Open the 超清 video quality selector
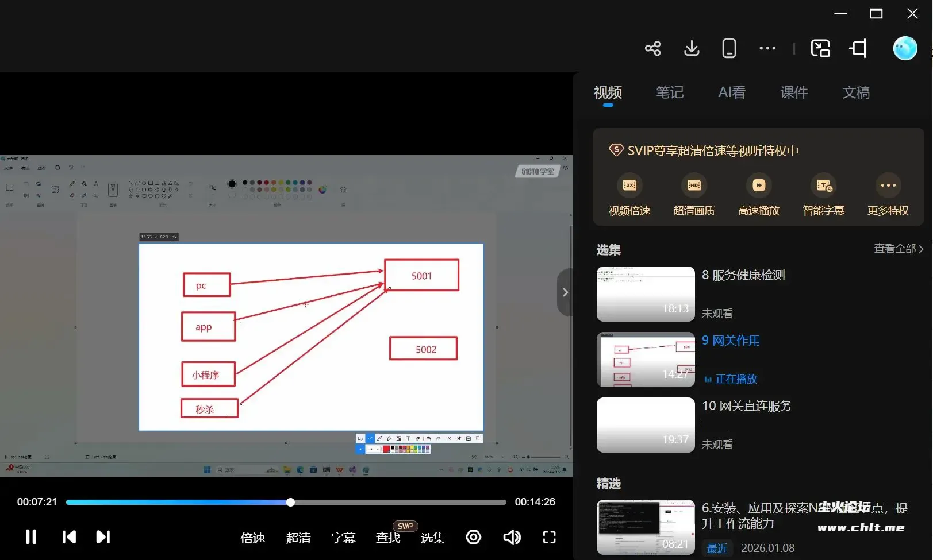 pyautogui.click(x=298, y=538)
